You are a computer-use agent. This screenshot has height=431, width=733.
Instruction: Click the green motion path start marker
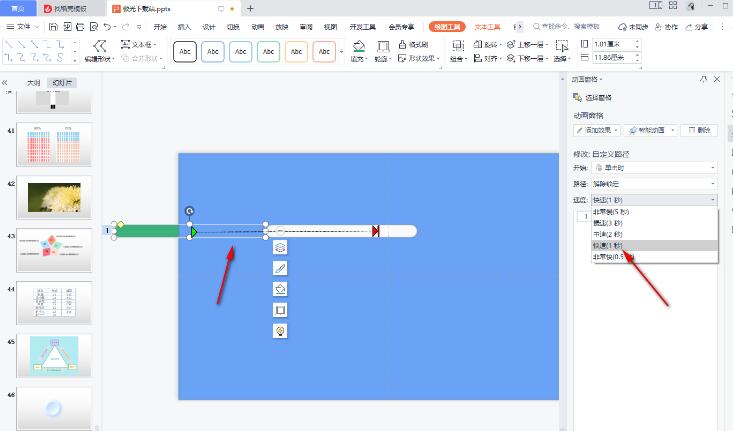194,232
